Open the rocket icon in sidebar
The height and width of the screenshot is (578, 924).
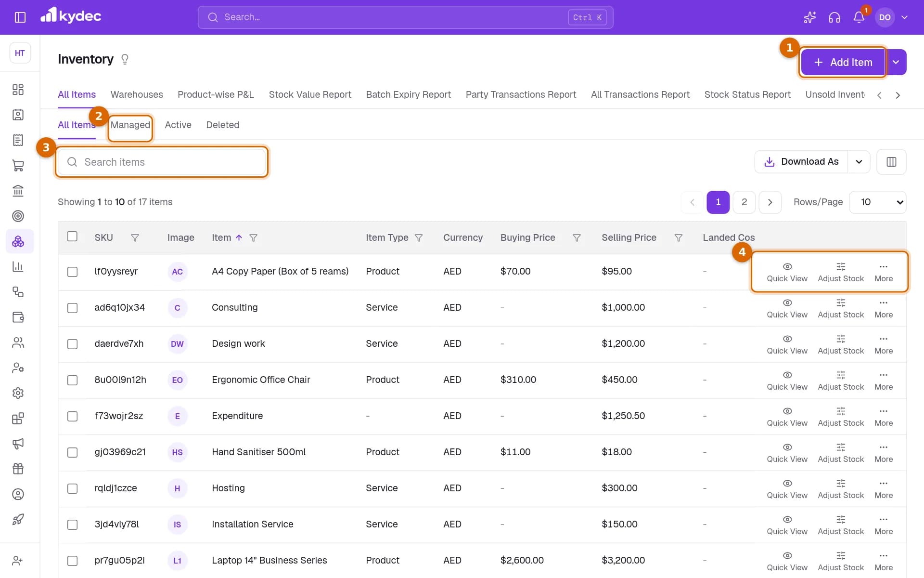pyautogui.click(x=18, y=519)
